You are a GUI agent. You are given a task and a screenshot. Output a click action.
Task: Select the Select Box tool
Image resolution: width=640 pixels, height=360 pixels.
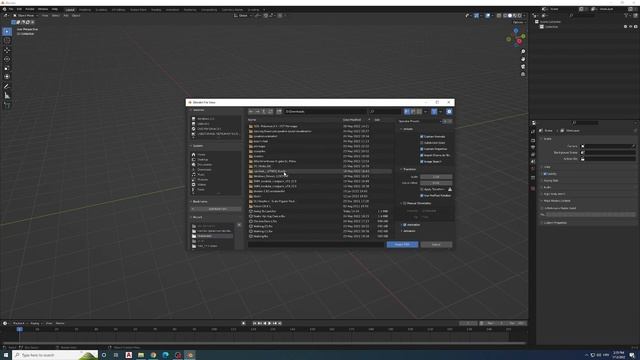7,31
